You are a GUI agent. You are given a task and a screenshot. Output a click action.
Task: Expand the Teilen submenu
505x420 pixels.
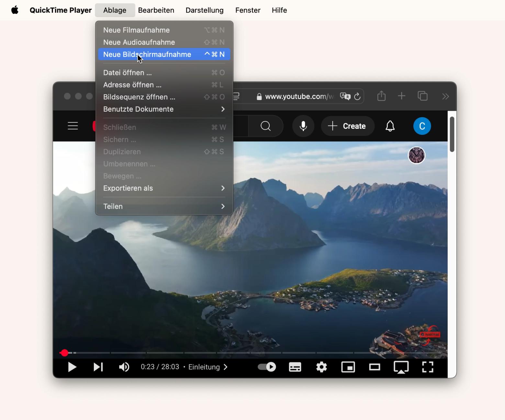(164, 206)
